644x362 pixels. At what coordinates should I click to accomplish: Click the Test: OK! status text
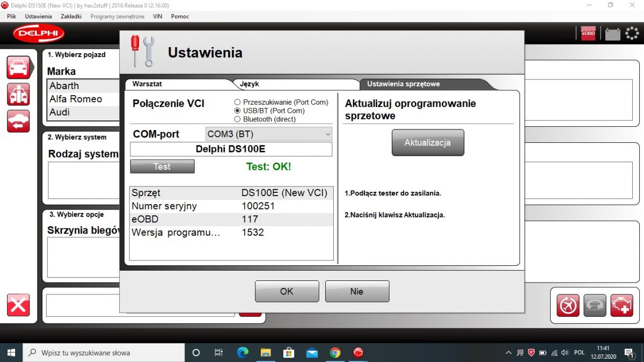coord(268,166)
